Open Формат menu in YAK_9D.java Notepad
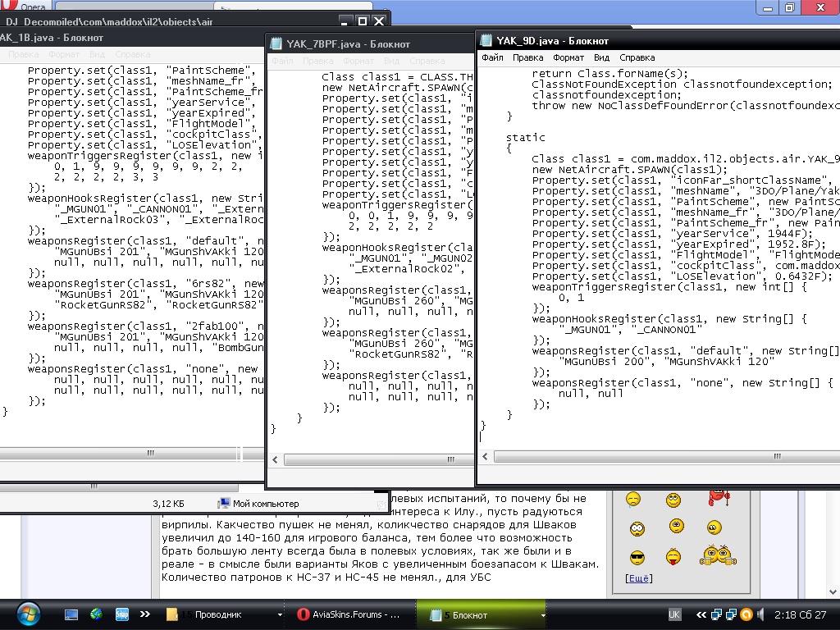This screenshot has height=630, width=840. click(x=568, y=58)
